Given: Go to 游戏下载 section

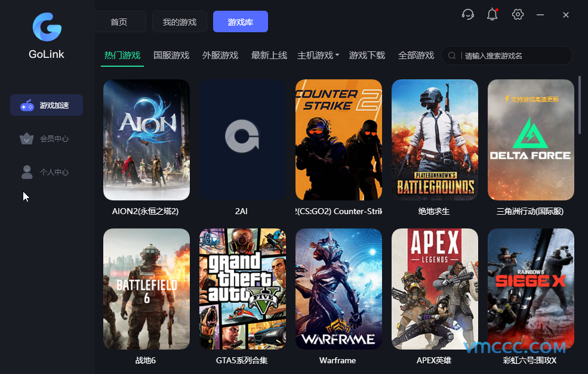Looking at the screenshot, I should coord(367,55).
